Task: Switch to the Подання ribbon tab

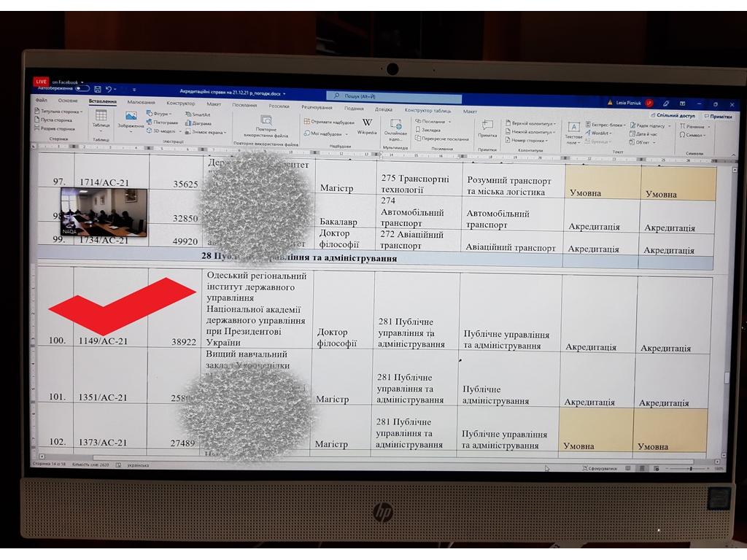Action: click(354, 109)
